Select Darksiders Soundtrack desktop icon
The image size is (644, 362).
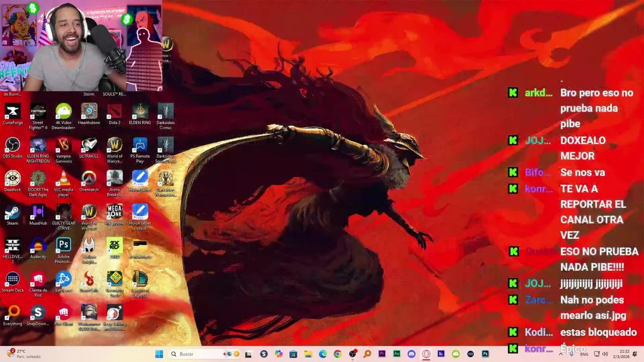pos(166,150)
